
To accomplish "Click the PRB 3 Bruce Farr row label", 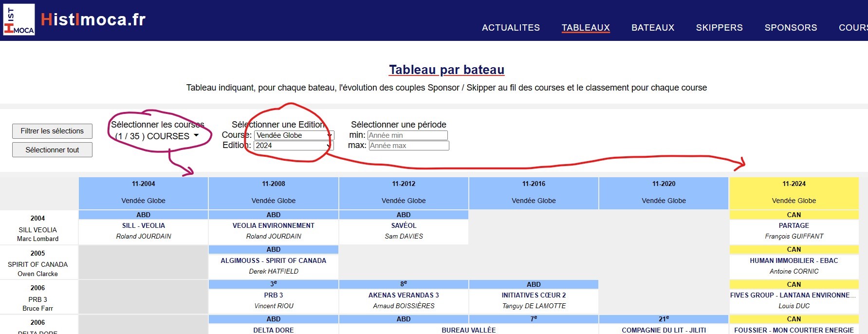I will click(x=38, y=297).
